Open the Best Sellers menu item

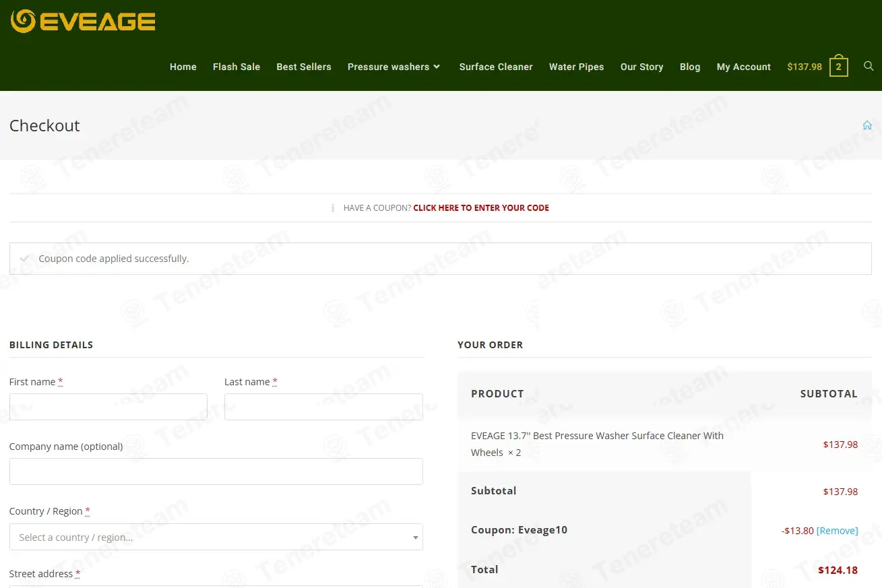pos(304,67)
